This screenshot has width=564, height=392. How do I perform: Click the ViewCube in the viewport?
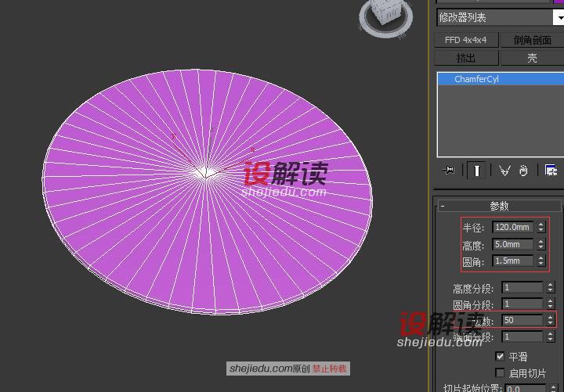(x=386, y=16)
